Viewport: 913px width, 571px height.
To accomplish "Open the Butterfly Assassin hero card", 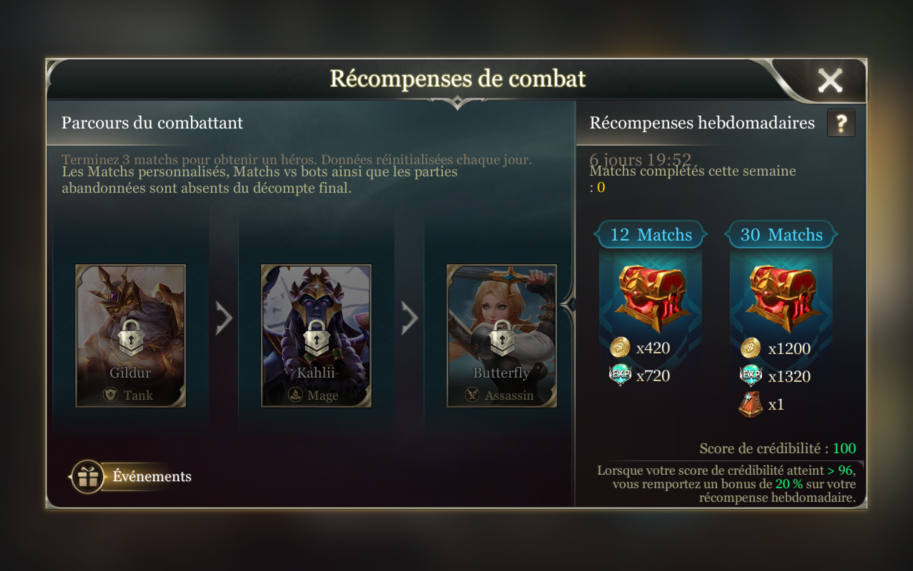I will [502, 336].
